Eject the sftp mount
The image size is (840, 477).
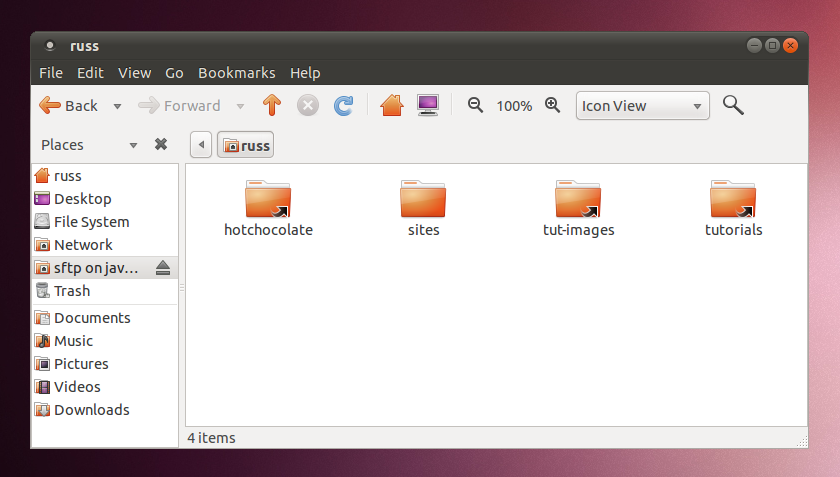[x=163, y=267]
